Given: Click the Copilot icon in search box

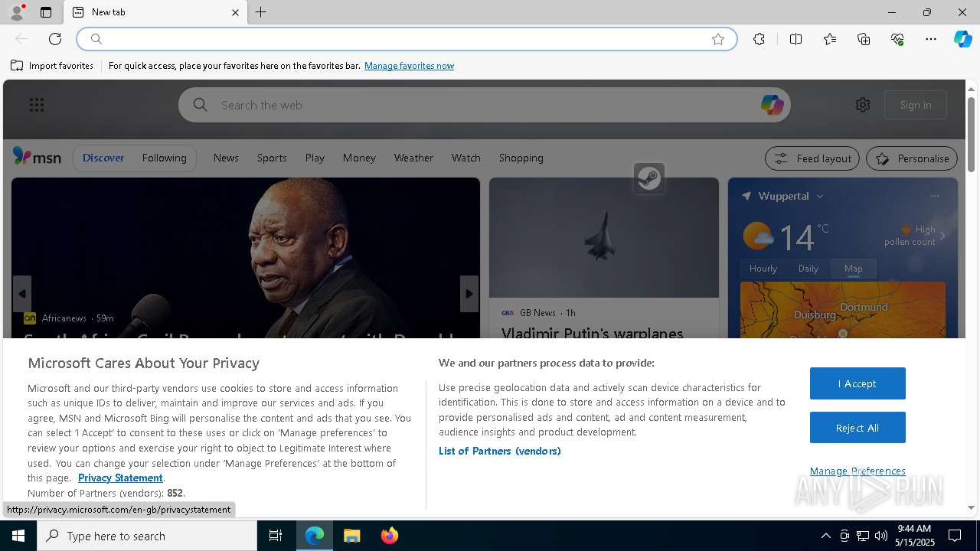Looking at the screenshot, I should click(772, 105).
